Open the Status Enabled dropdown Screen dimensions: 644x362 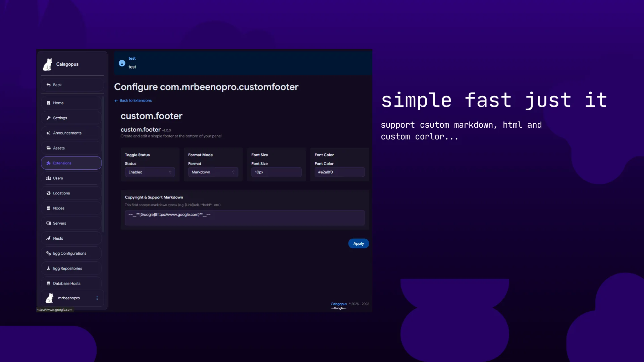[x=150, y=172]
